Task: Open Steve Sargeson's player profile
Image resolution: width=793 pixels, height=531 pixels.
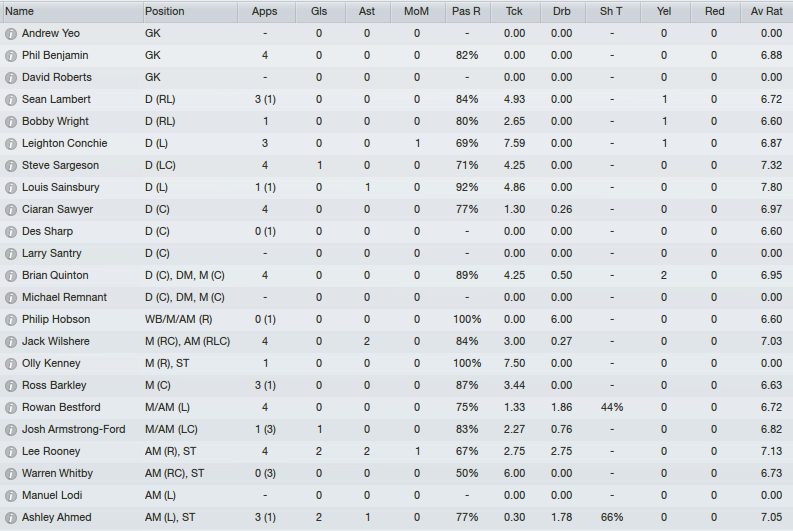Action: coord(60,165)
